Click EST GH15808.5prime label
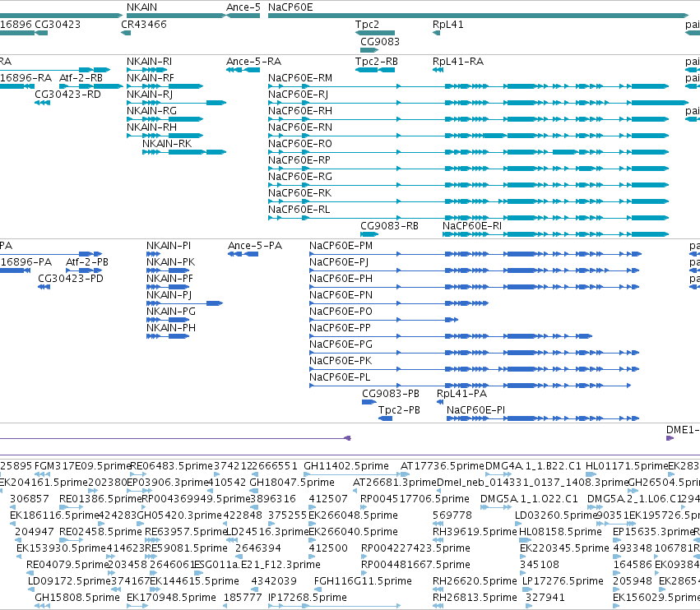Screen dimensions: 700x610 click(x=77, y=597)
